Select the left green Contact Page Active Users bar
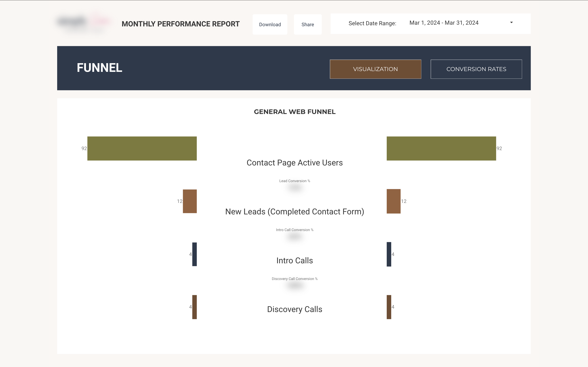This screenshot has height=367, width=588. 142,148
